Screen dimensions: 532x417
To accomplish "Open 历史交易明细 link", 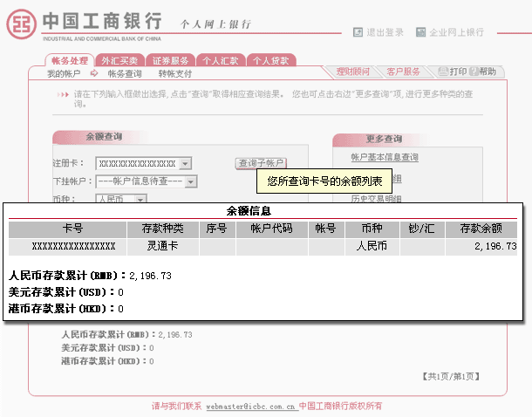I will (376, 199).
